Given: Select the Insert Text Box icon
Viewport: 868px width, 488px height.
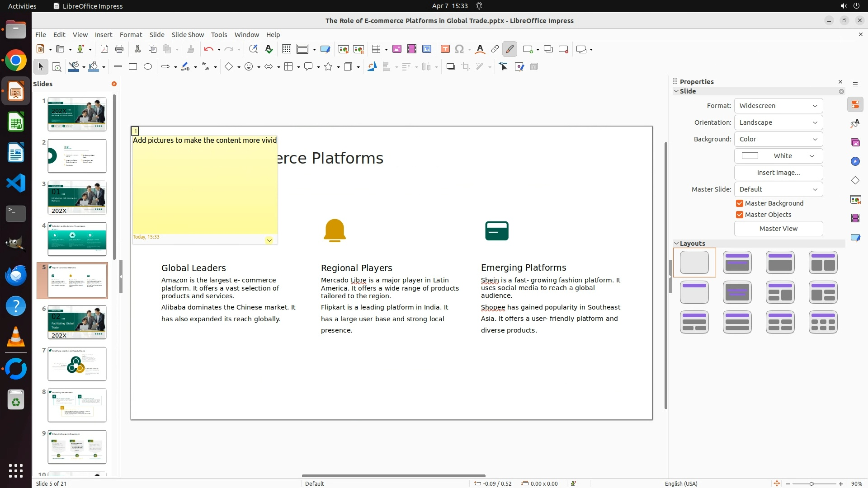Looking at the screenshot, I should (445, 49).
